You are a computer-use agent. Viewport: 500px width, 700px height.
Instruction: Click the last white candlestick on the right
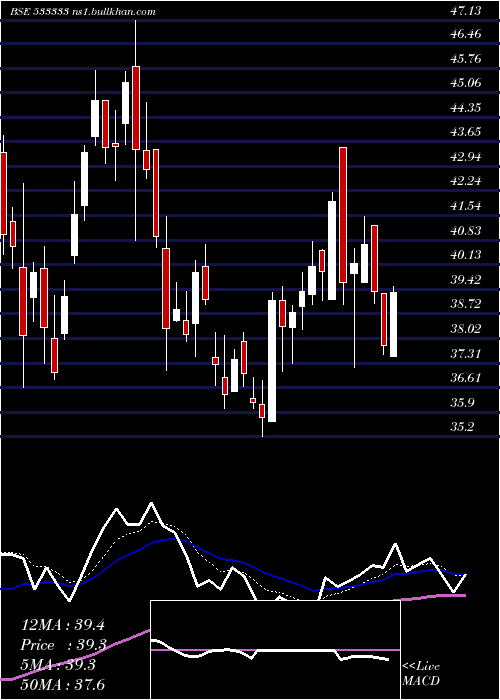[x=393, y=324]
